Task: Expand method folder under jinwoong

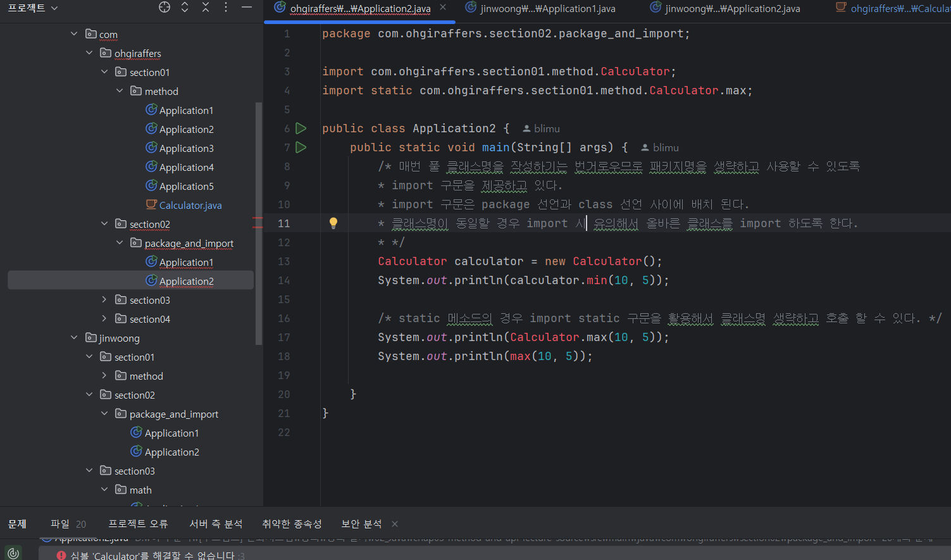Action: tap(104, 375)
